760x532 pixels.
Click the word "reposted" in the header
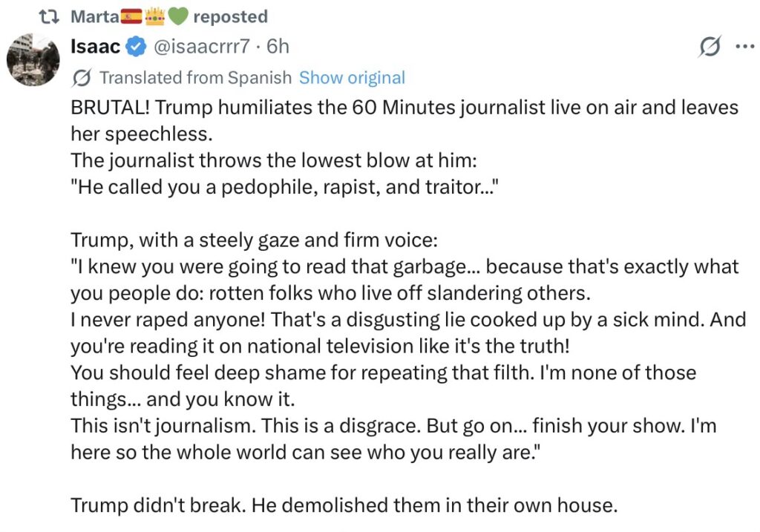tap(229, 16)
